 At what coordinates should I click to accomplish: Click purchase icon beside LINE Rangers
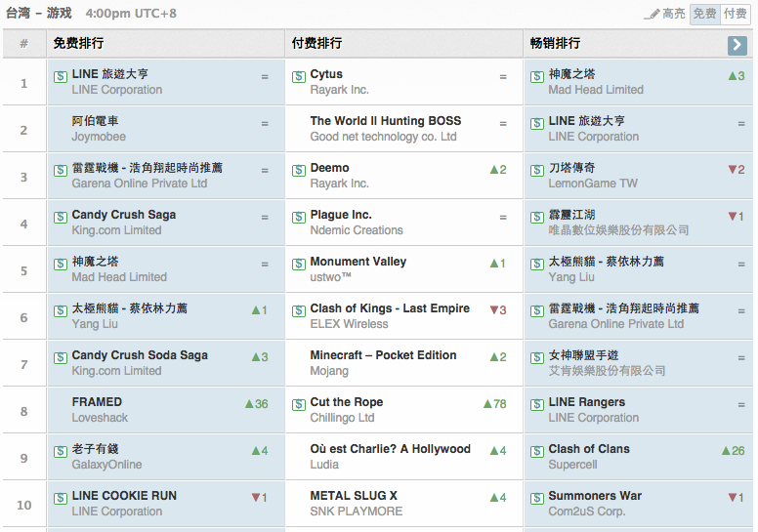(537, 404)
